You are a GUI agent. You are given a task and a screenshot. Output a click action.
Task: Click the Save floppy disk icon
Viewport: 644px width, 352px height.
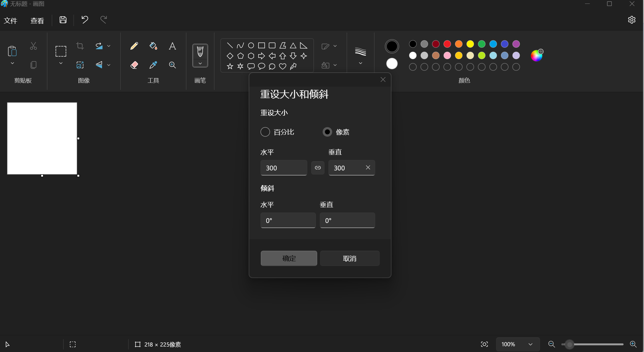(x=63, y=20)
